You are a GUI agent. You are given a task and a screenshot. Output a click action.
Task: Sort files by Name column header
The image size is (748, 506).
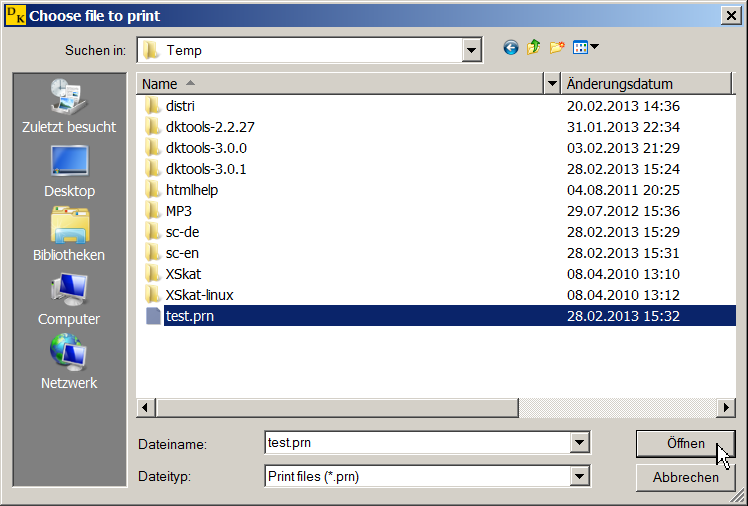(340, 84)
